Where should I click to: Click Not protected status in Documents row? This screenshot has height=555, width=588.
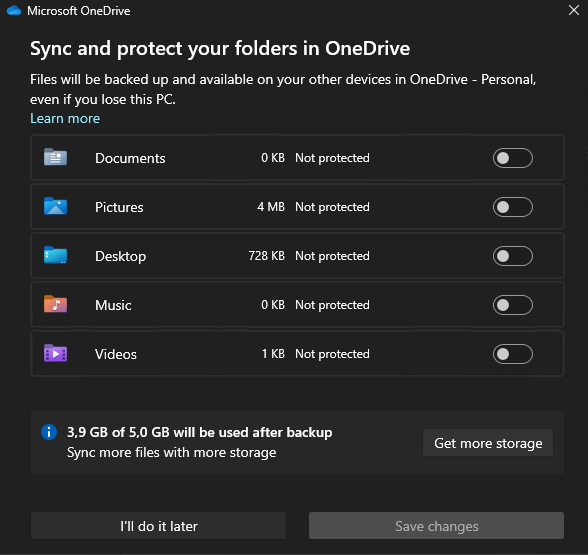click(332, 158)
